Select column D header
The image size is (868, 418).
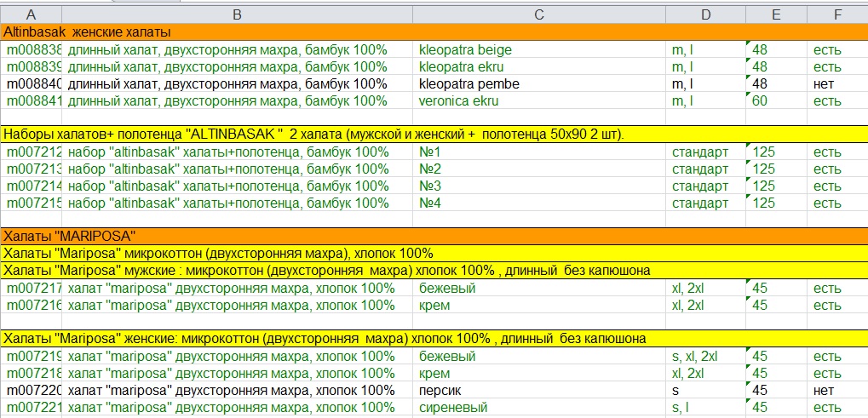point(705,15)
